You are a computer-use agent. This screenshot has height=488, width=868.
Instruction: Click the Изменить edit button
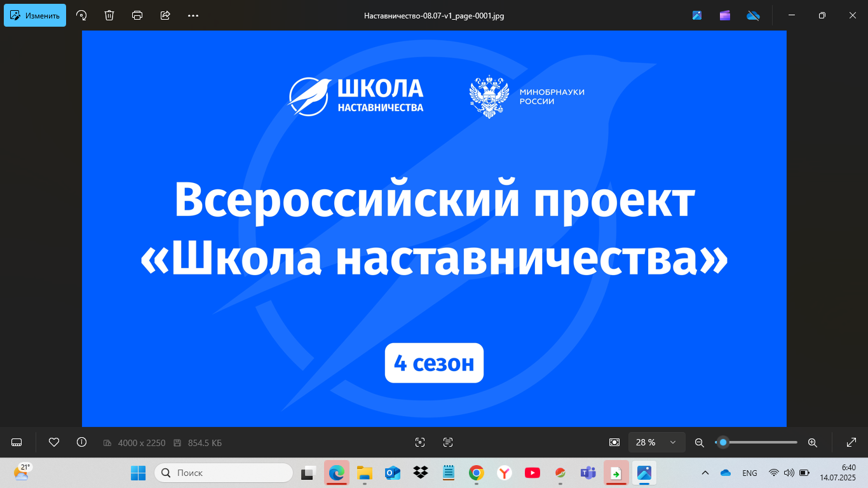click(35, 15)
